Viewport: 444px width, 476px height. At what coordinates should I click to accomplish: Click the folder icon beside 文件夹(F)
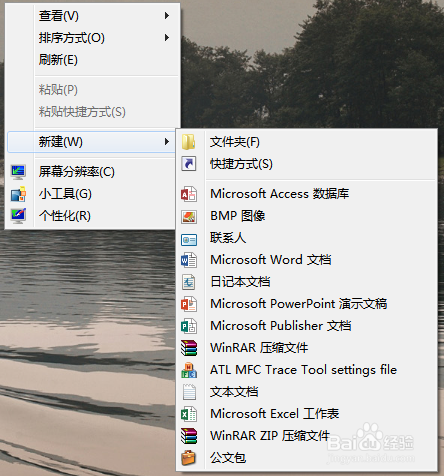point(189,142)
